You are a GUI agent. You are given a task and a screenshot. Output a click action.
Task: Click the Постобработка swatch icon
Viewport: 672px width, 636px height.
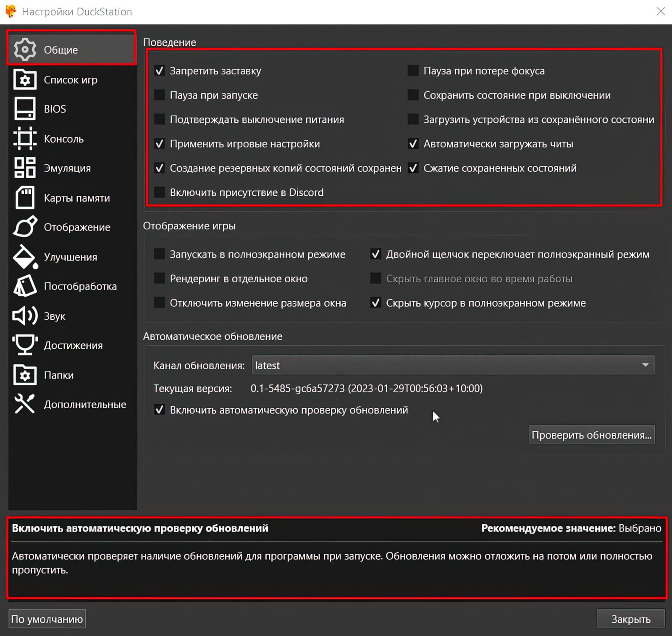pos(25,286)
